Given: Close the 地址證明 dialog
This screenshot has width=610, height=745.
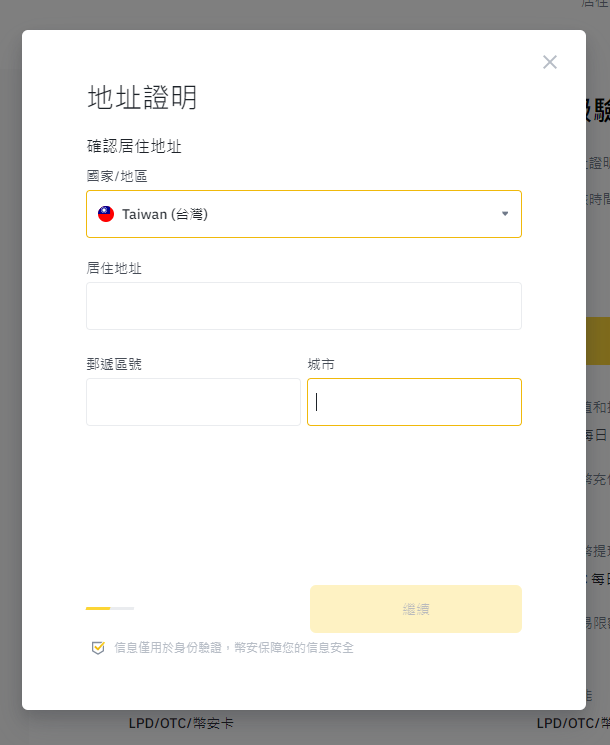Looking at the screenshot, I should coord(550,62).
